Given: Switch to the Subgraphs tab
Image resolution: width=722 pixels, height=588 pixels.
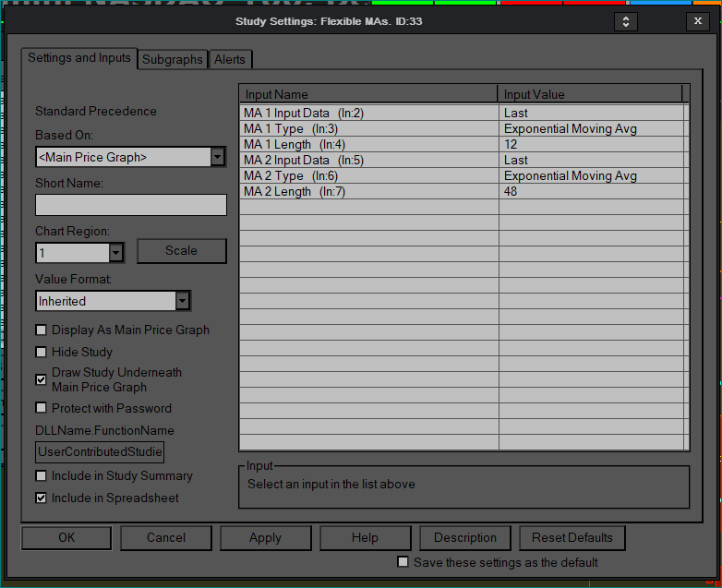Looking at the screenshot, I should (x=173, y=59).
